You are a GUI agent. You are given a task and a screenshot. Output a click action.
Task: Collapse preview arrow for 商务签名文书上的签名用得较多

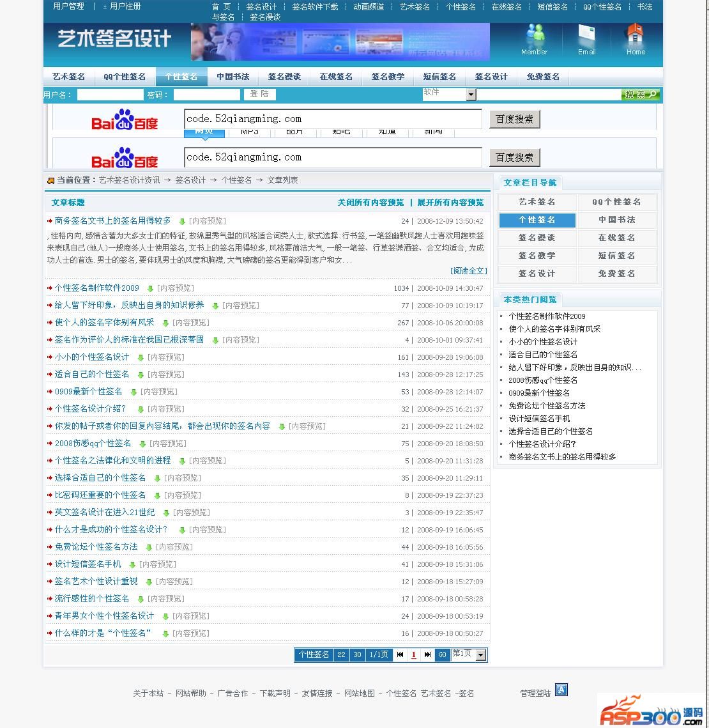(182, 221)
